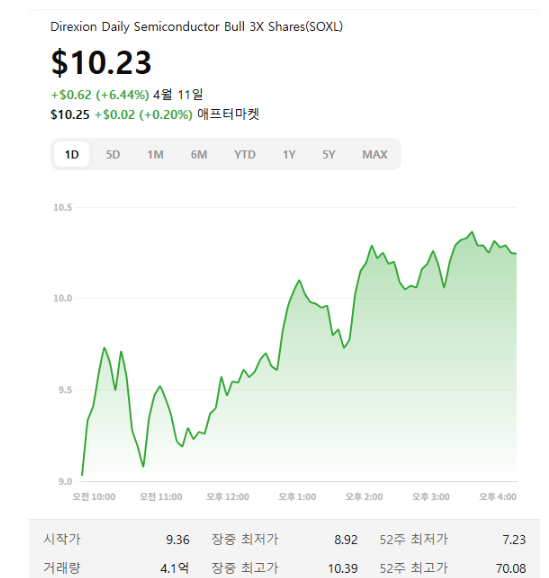Click the 오전 11:00 time axis label
The width and height of the screenshot is (549, 578).
point(161,497)
